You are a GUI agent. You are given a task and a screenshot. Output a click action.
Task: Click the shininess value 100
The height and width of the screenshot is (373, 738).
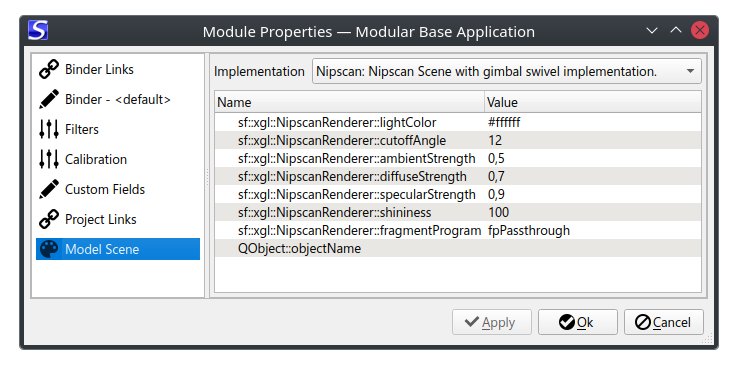498,212
